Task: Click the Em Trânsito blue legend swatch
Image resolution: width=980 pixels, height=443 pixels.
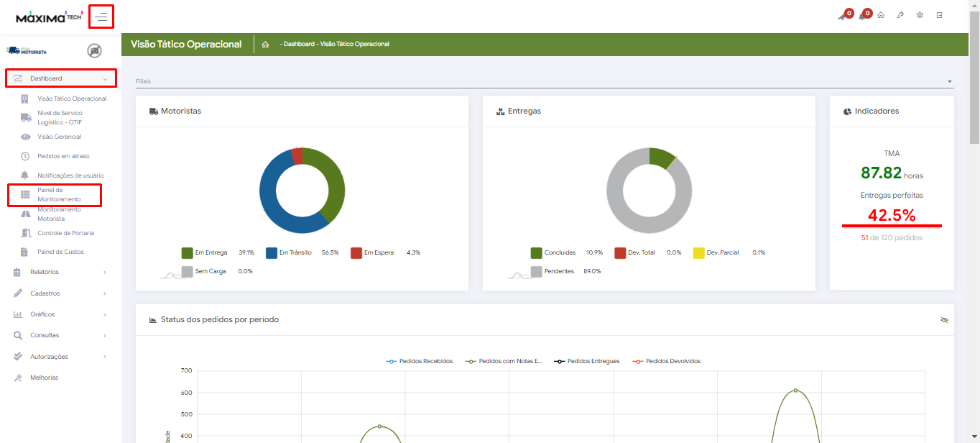Action: [272, 252]
